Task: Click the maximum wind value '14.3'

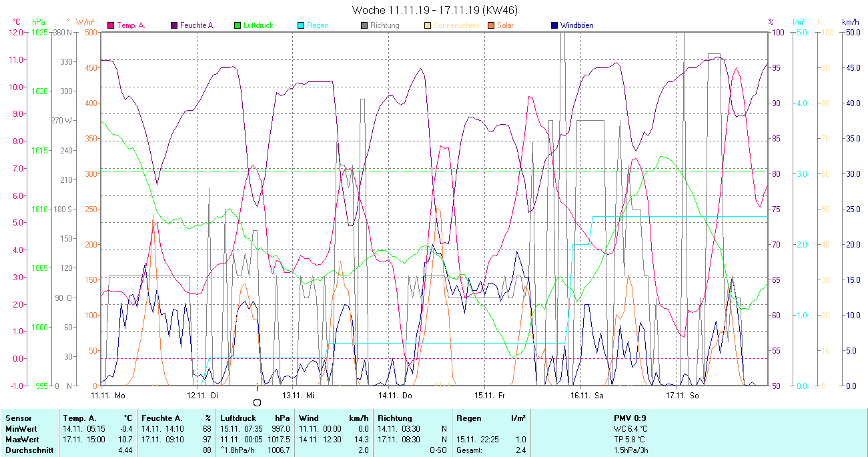Action: pos(361,440)
